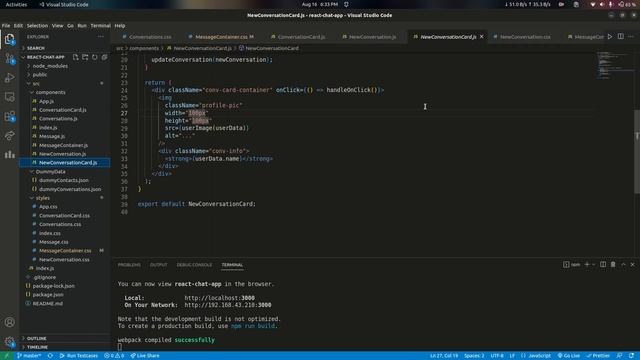The width and height of the screenshot is (640, 360).
Task: Click the master branch in status bar
Action: point(29,356)
